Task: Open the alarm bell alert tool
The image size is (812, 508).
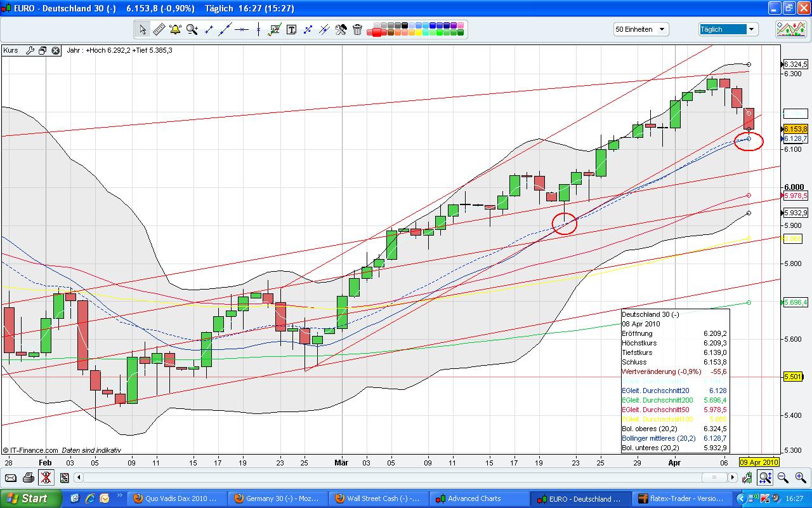Action: [176, 29]
